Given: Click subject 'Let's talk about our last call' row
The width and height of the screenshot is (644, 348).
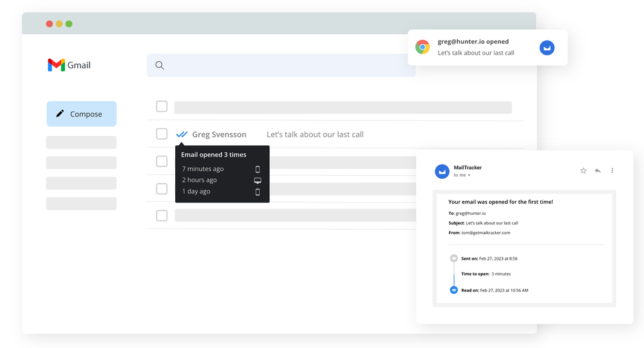Looking at the screenshot, I should [x=315, y=134].
